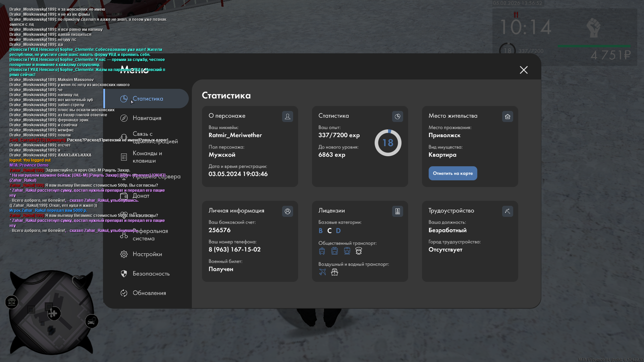644x362 pixels.
Task: Select Команды и клавиши menu item
Action: tap(147, 157)
